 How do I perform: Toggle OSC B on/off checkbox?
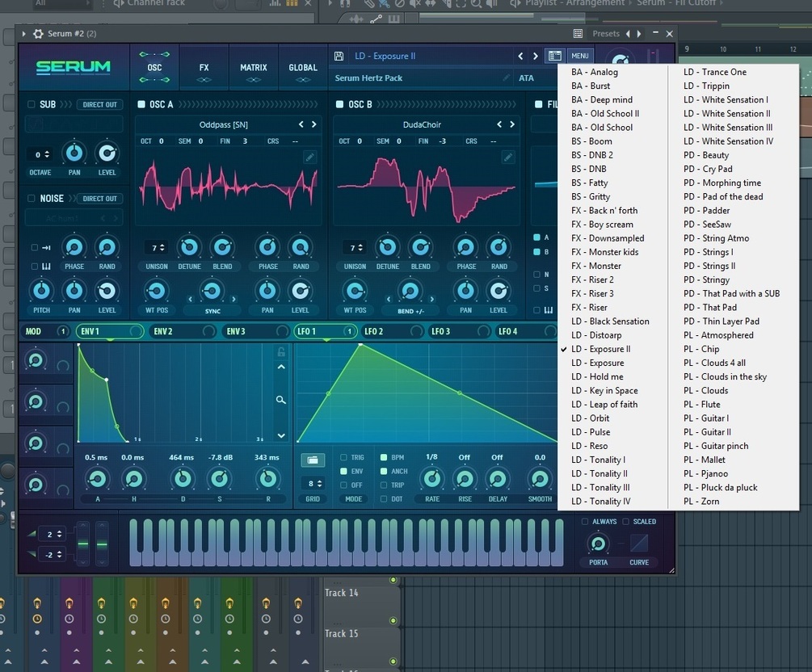(x=339, y=104)
